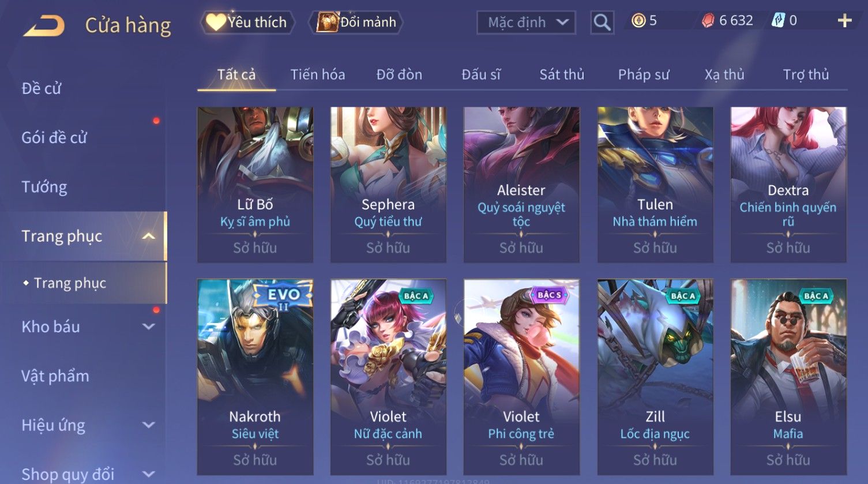Image resolution: width=868 pixels, height=484 pixels.
Task: Tap the gold coin currency icon
Action: (638, 21)
